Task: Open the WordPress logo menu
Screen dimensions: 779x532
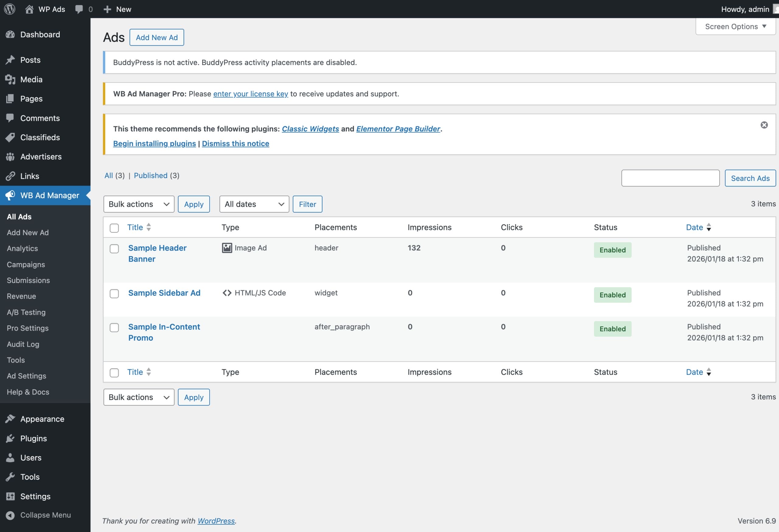Action: click(x=9, y=9)
